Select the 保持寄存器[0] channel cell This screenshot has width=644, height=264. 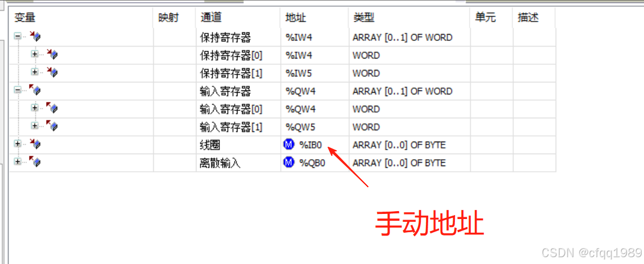238,55
